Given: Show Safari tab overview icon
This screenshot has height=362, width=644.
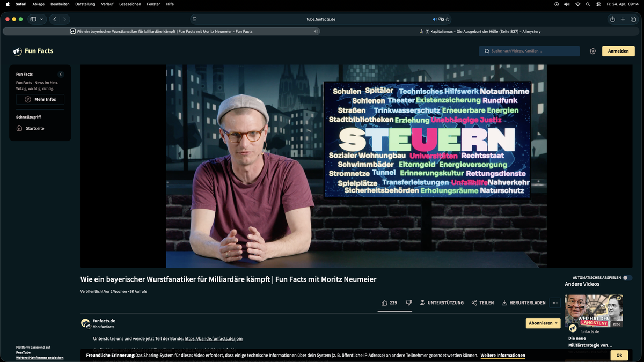Looking at the screenshot, I should [x=633, y=19].
